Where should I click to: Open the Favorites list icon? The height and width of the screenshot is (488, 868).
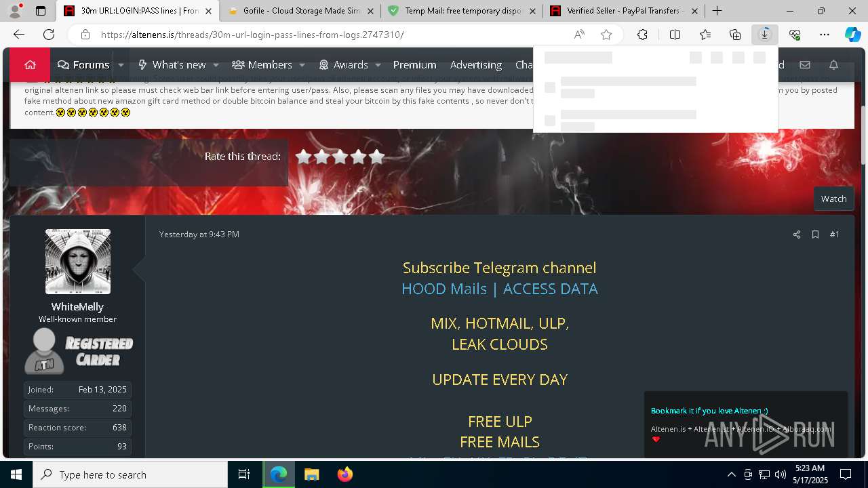pyautogui.click(x=705, y=35)
